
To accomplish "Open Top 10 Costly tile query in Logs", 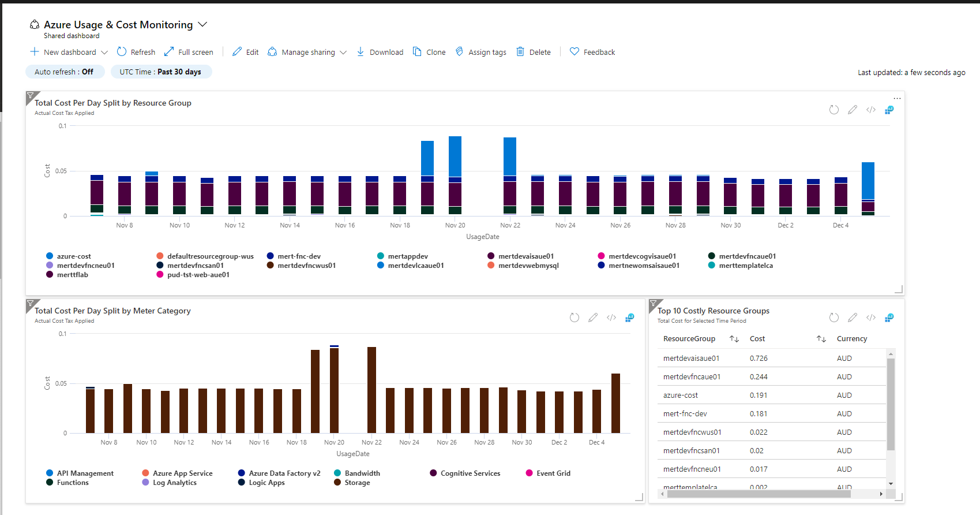I will (889, 318).
